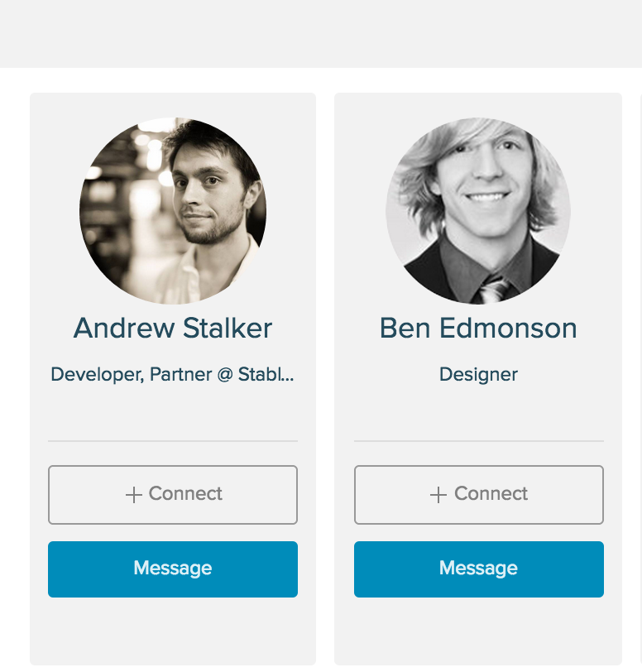
Task: Open Ben Edmonson's profile photo
Action: [x=478, y=210]
